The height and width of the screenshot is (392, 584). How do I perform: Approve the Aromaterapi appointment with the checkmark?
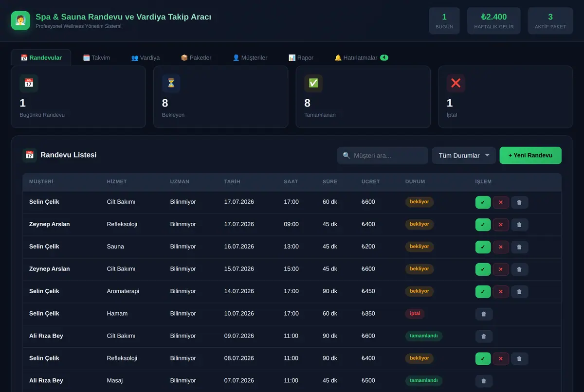[483, 292]
